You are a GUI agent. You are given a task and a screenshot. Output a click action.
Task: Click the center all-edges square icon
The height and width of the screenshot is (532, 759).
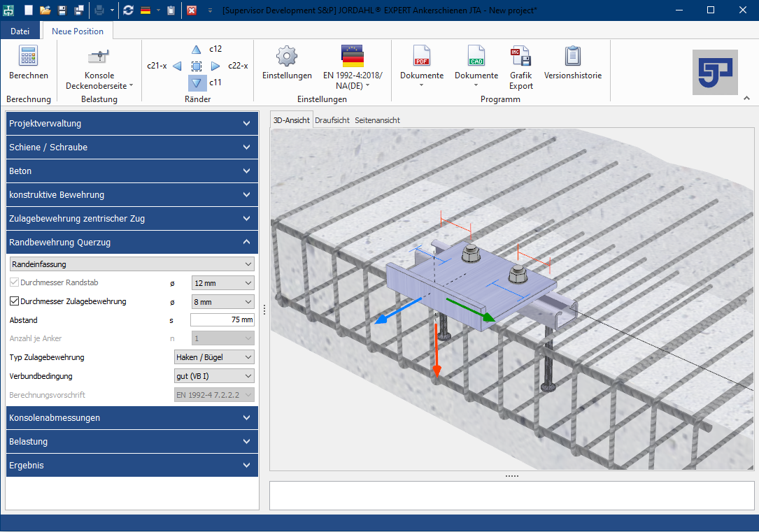[x=197, y=66]
